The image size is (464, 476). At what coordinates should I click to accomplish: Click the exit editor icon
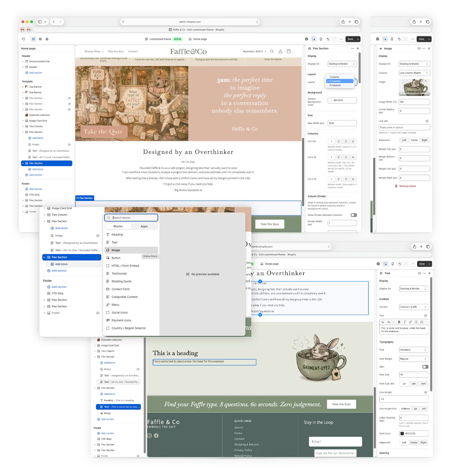pos(23,39)
